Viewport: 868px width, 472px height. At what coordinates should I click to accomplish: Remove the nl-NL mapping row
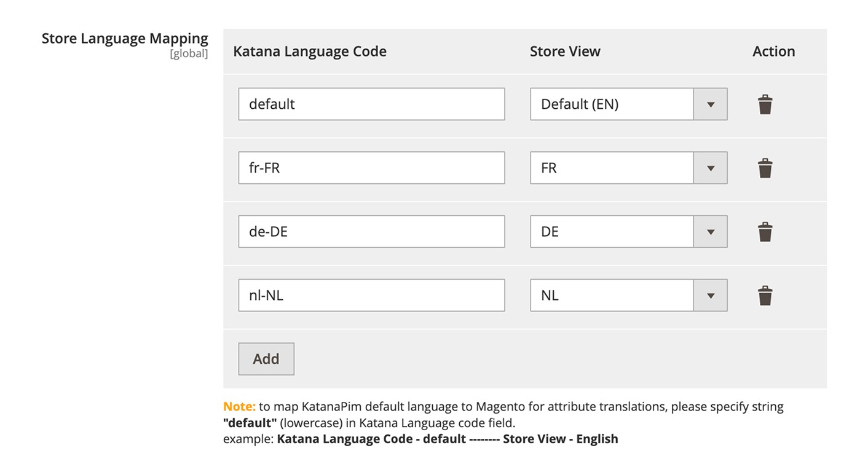(x=765, y=295)
